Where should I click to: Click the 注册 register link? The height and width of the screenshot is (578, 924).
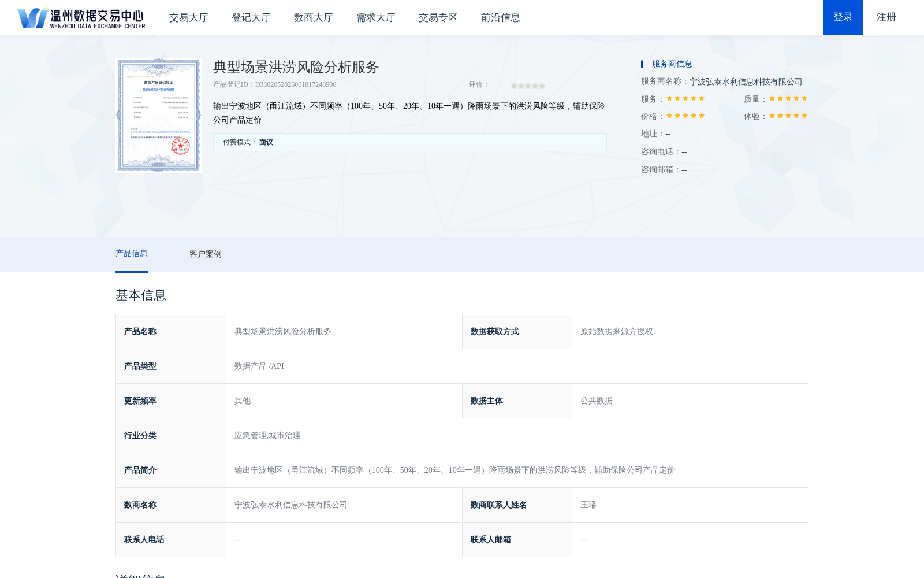pyautogui.click(x=886, y=17)
